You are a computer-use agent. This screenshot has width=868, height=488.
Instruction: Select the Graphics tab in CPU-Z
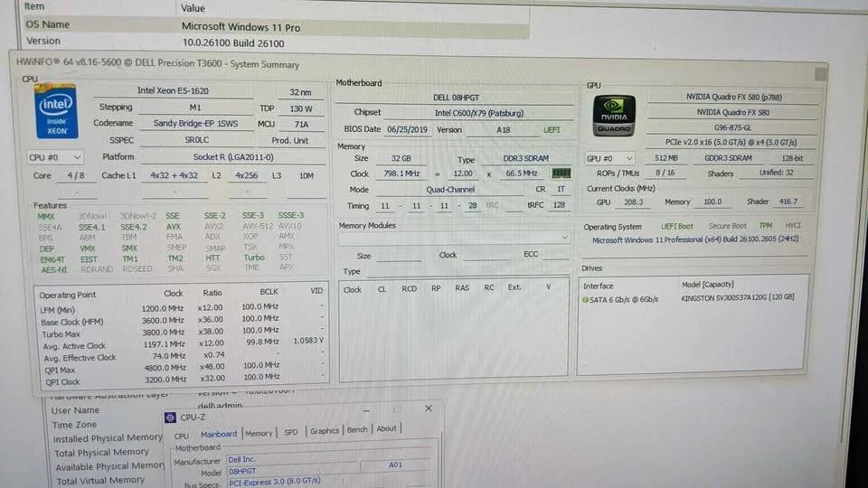click(x=324, y=432)
